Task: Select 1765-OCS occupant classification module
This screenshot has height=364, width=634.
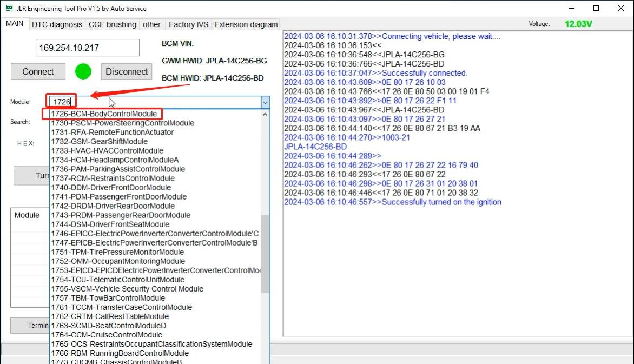Action: [x=155, y=344]
